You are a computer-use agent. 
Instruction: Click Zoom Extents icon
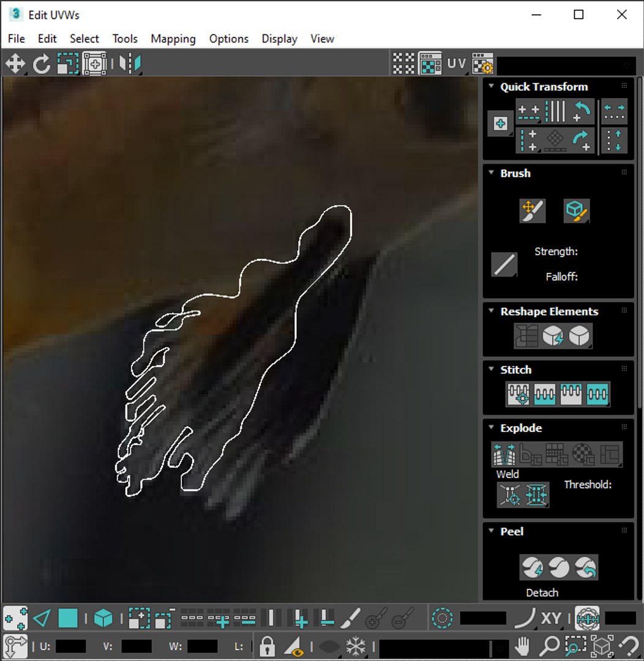[x=602, y=646]
